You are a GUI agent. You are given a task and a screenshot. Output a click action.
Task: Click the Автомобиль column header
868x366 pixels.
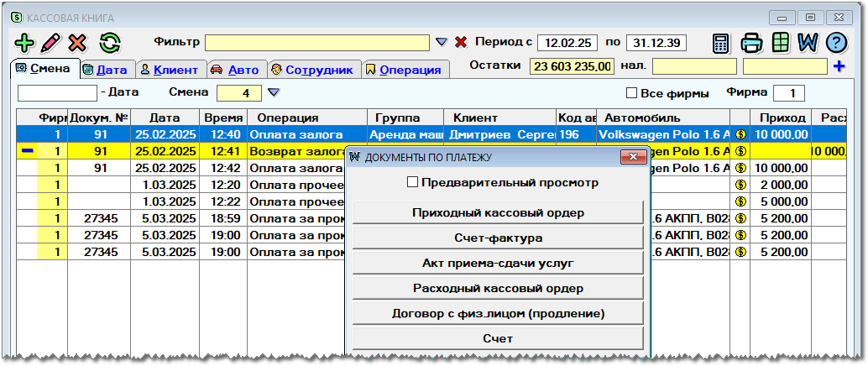click(x=663, y=118)
